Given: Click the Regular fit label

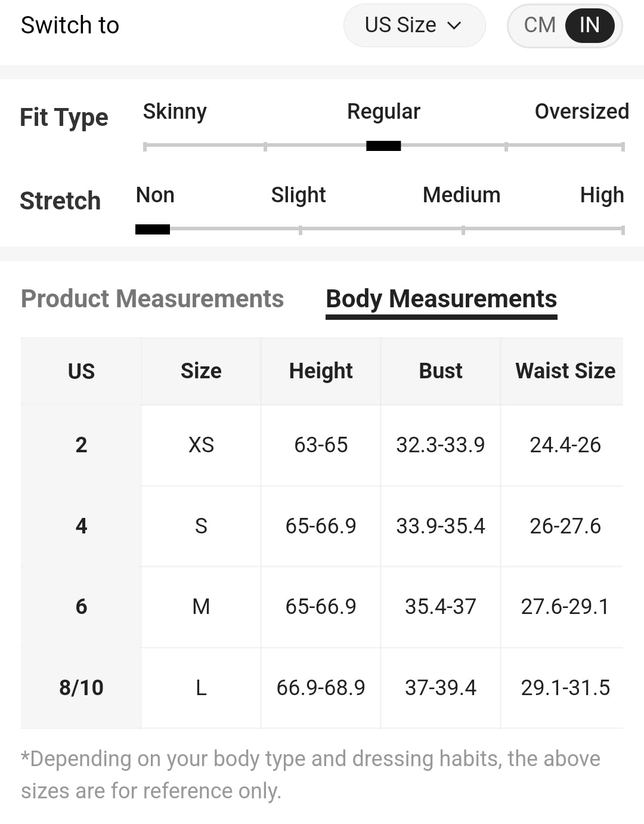Looking at the screenshot, I should click(x=383, y=112).
